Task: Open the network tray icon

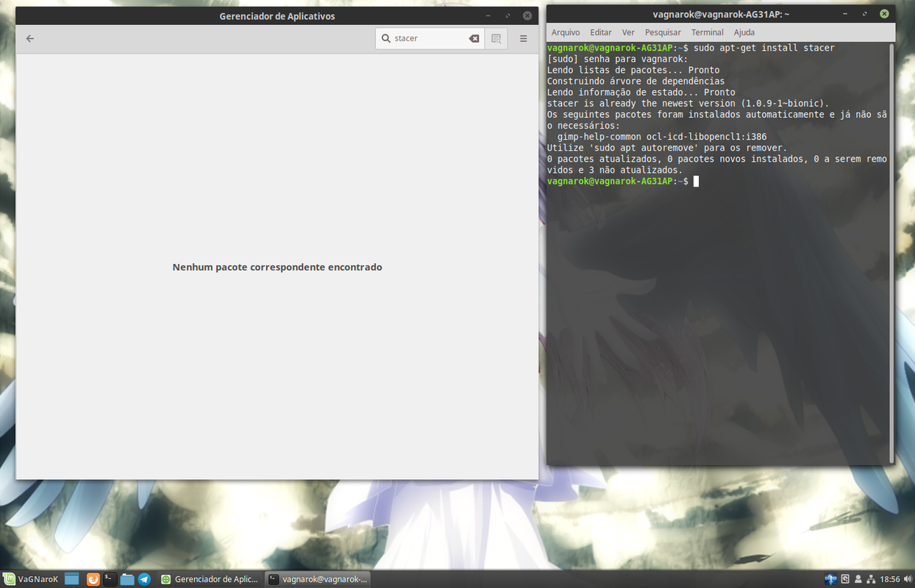Action: [871, 579]
